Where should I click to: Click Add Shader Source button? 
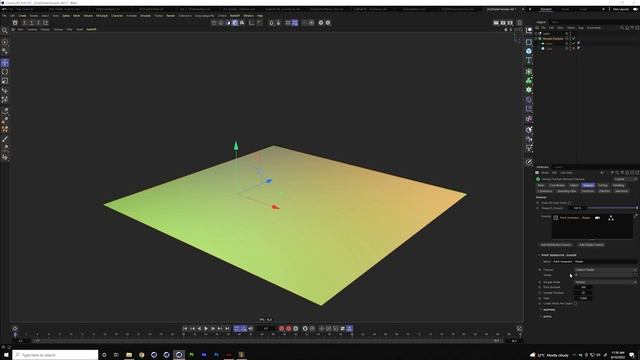(591, 245)
